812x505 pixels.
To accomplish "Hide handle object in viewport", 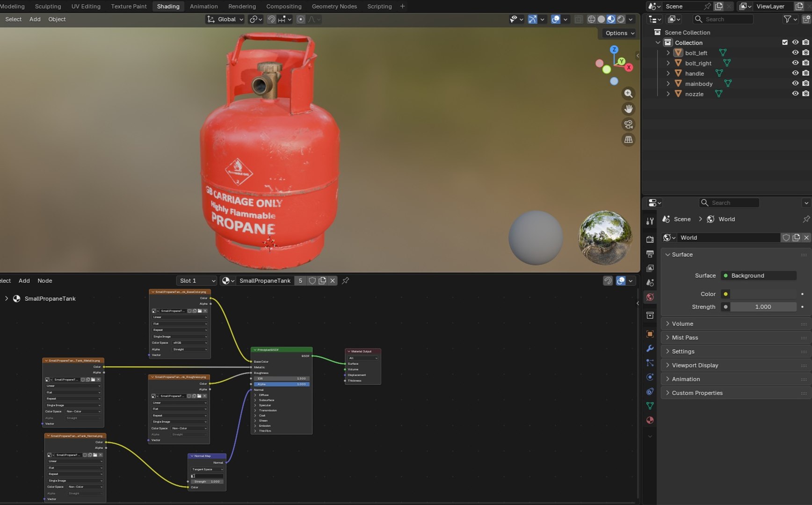I will tap(795, 73).
